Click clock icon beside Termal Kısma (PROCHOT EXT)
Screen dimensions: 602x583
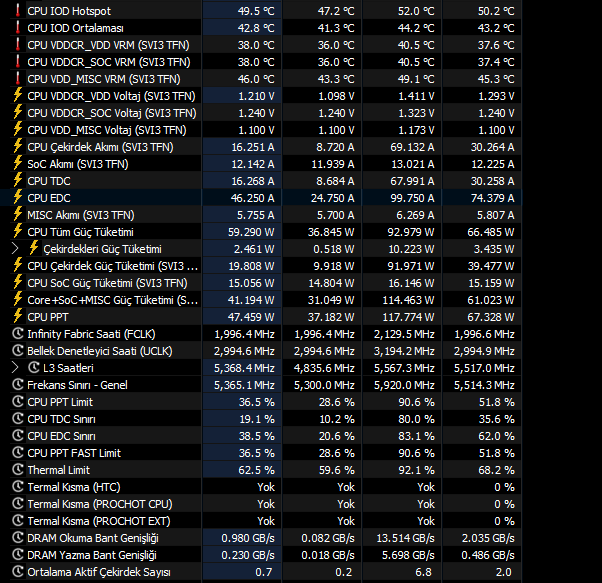click(18, 521)
